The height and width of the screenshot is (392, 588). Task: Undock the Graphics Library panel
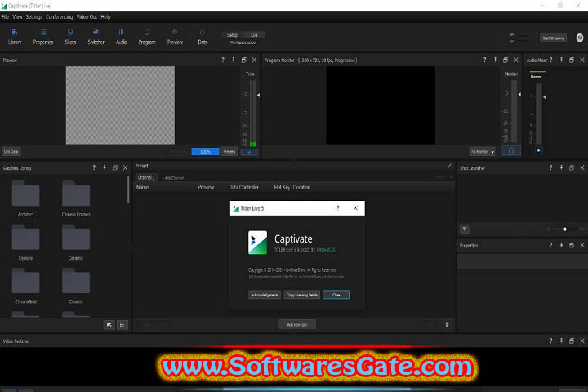point(115,167)
